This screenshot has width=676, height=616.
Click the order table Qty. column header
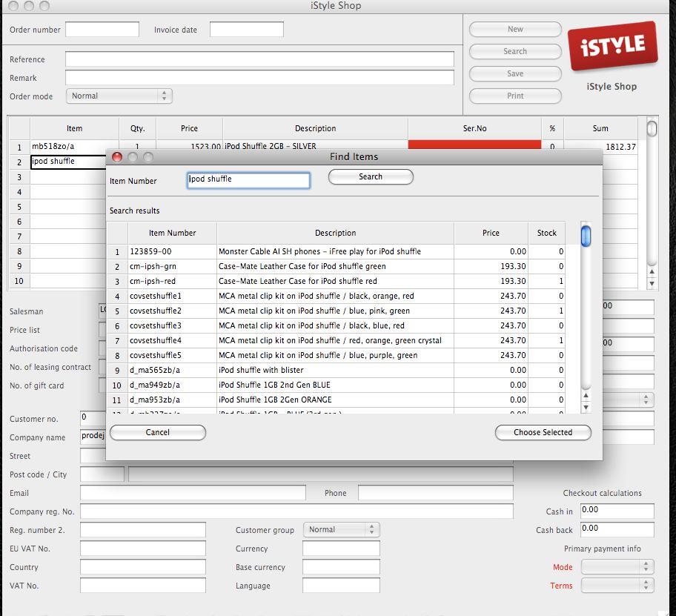click(138, 128)
